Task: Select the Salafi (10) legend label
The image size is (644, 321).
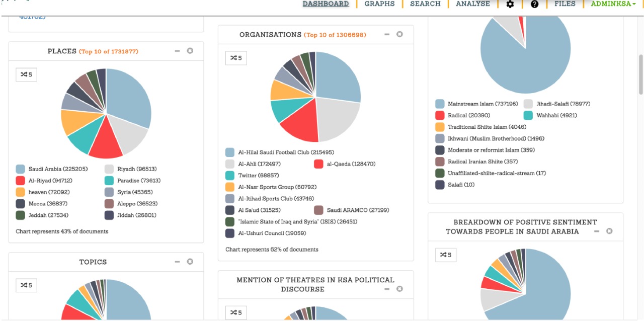Action: tap(461, 185)
